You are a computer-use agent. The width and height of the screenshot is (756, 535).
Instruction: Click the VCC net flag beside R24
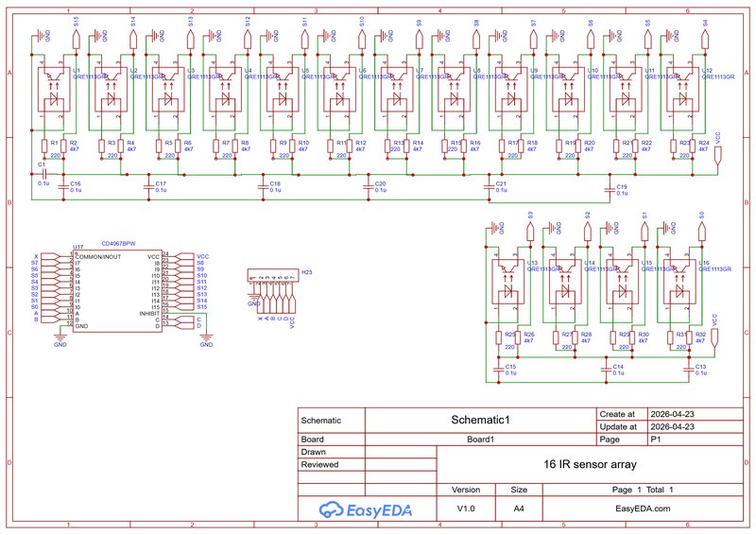click(x=717, y=154)
